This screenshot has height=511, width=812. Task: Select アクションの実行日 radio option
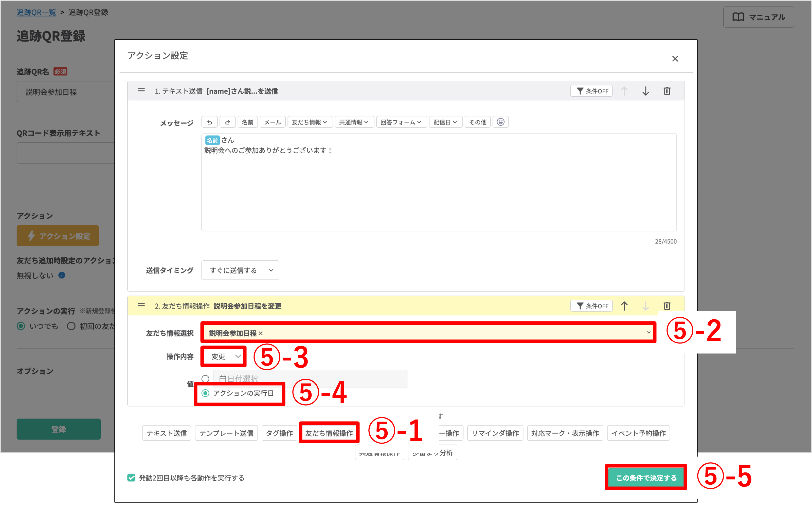coord(205,393)
